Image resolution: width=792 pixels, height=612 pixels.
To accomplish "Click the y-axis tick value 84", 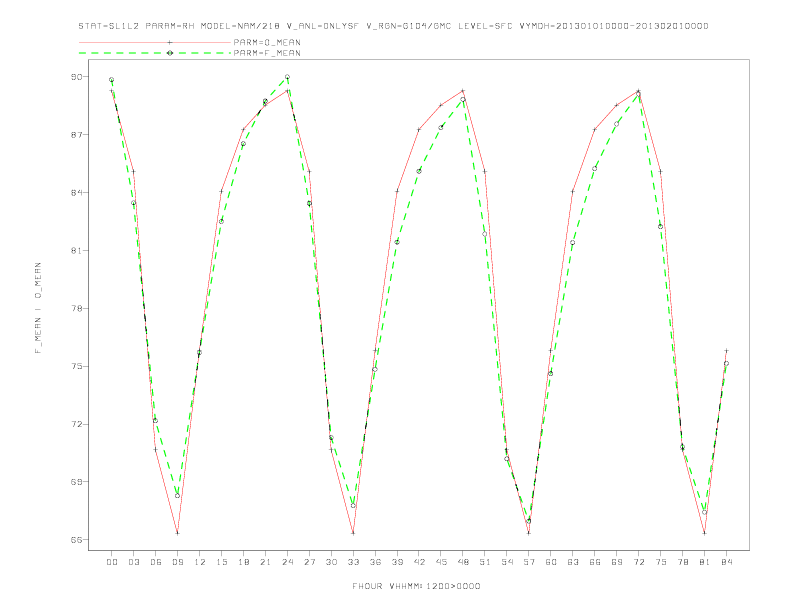I will click(77, 192).
